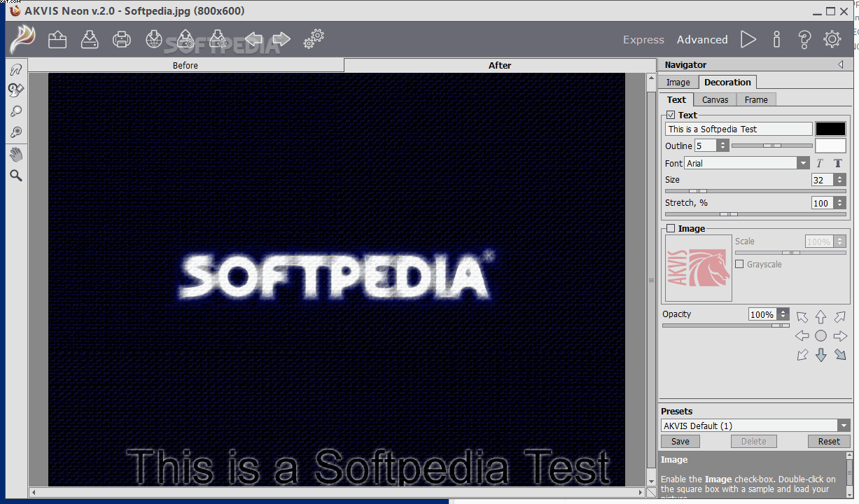Pick the black text color swatch

pyautogui.click(x=830, y=129)
